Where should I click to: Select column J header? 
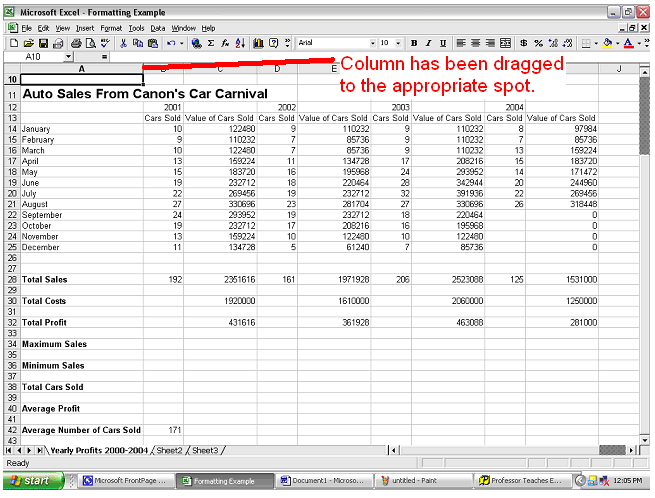coord(619,68)
